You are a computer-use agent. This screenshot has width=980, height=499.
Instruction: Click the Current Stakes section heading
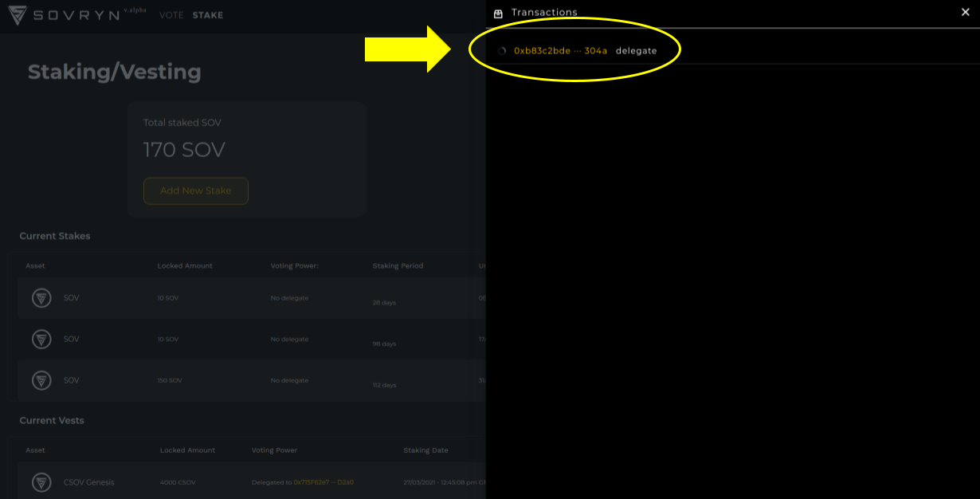55,237
